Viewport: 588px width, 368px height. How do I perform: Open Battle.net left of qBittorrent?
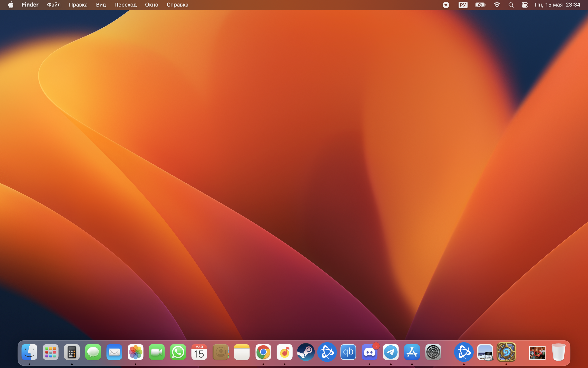click(x=327, y=352)
